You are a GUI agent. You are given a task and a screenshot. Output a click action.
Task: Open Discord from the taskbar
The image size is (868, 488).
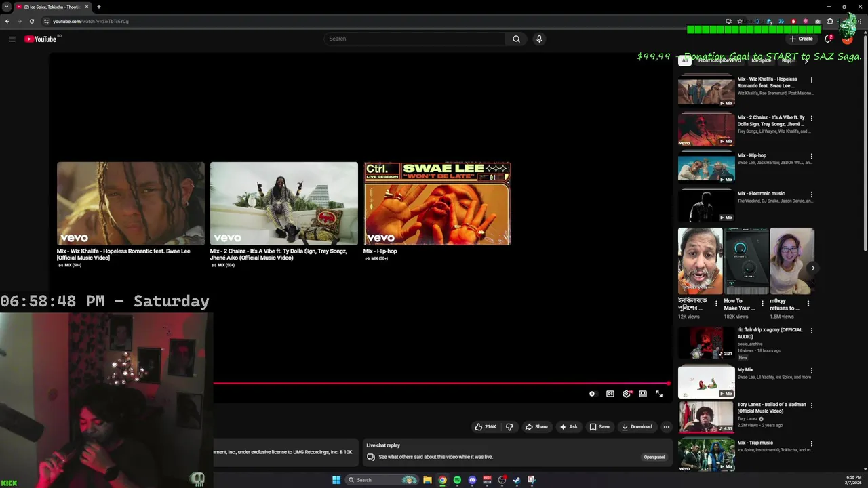[473, 480]
